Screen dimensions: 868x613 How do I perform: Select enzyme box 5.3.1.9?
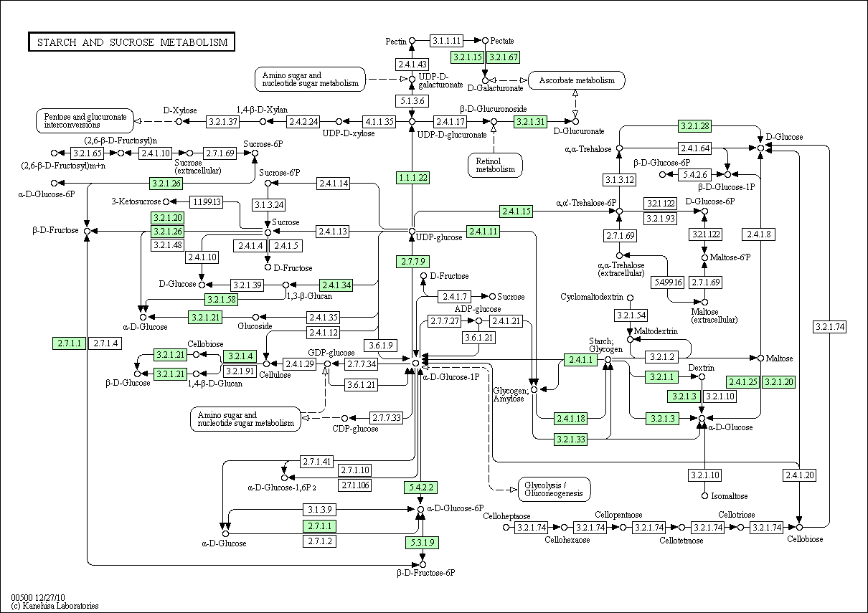click(x=422, y=542)
